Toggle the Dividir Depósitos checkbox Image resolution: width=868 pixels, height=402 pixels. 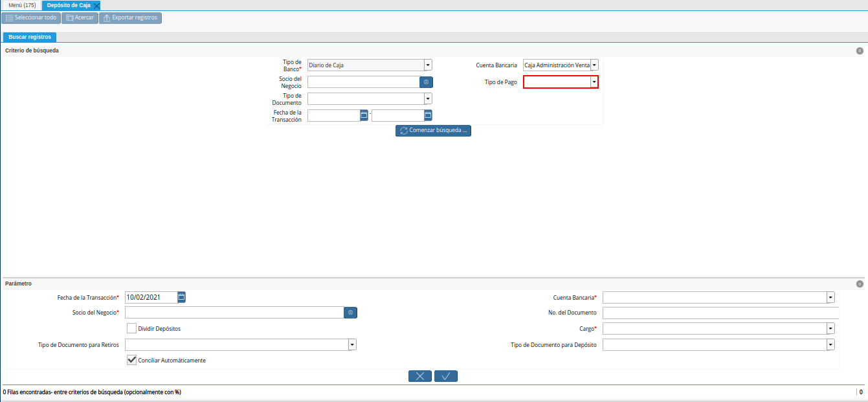[131, 328]
